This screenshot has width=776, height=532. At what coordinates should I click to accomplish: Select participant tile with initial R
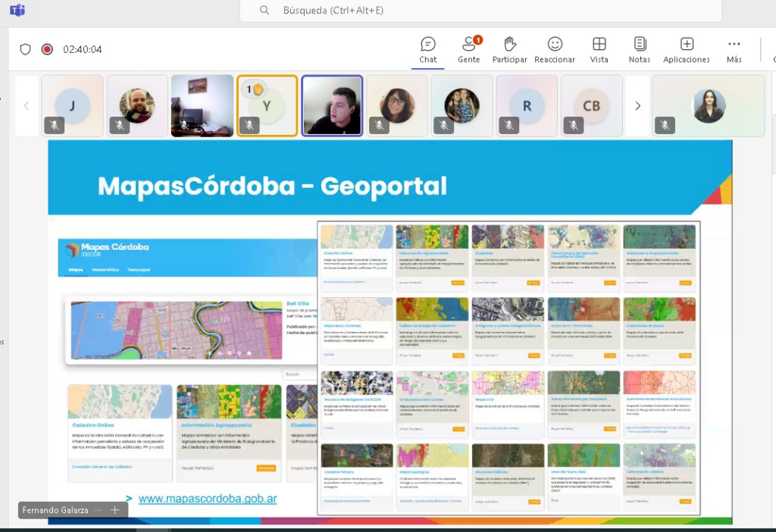tap(527, 105)
